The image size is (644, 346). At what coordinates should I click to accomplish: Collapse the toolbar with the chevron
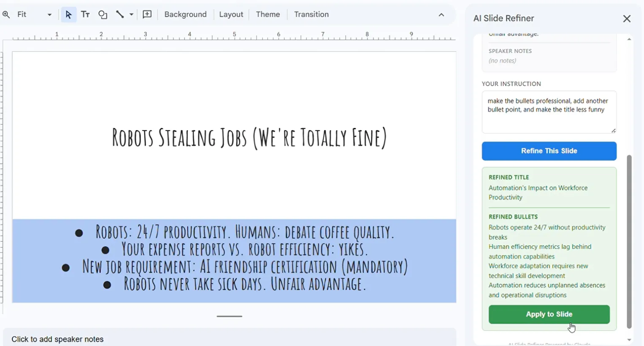coord(441,15)
